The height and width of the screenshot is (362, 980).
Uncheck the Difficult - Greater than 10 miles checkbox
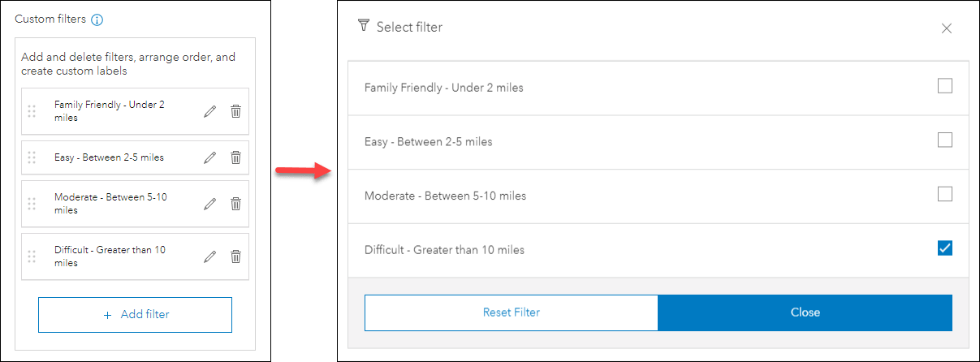944,248
